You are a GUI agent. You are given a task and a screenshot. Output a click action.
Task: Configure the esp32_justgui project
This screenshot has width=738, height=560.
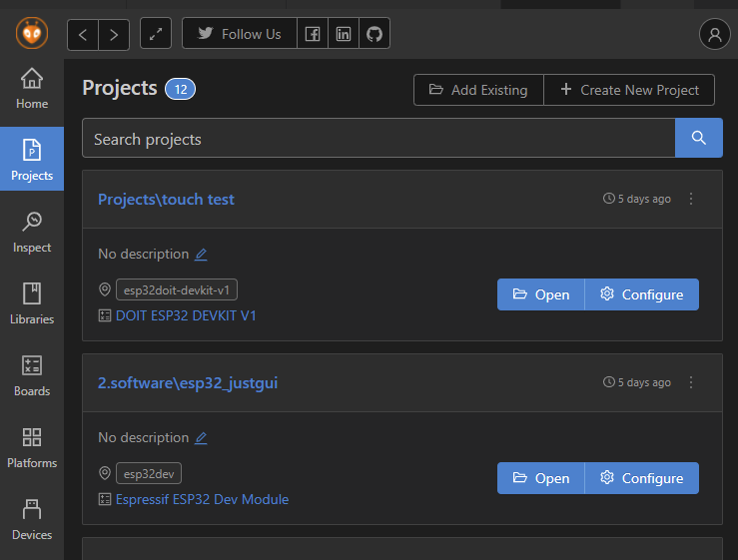(641, 478)
